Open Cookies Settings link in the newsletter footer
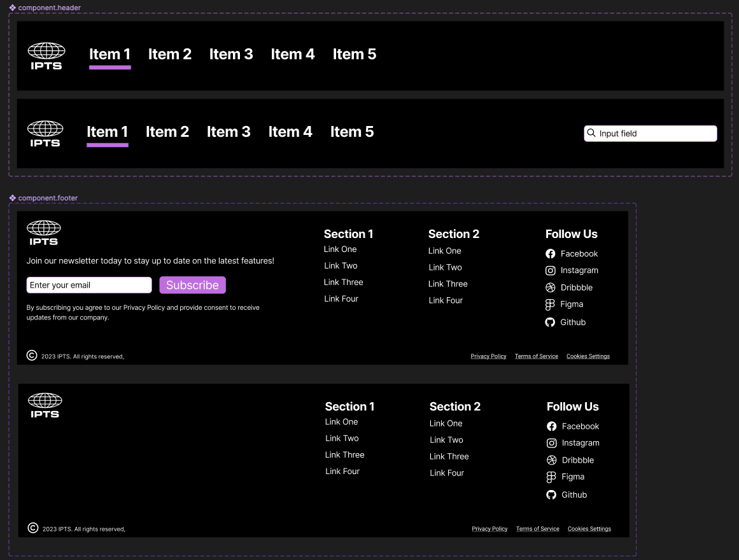Viewport: 739px width, 560px height. click(x=588, y=356)
